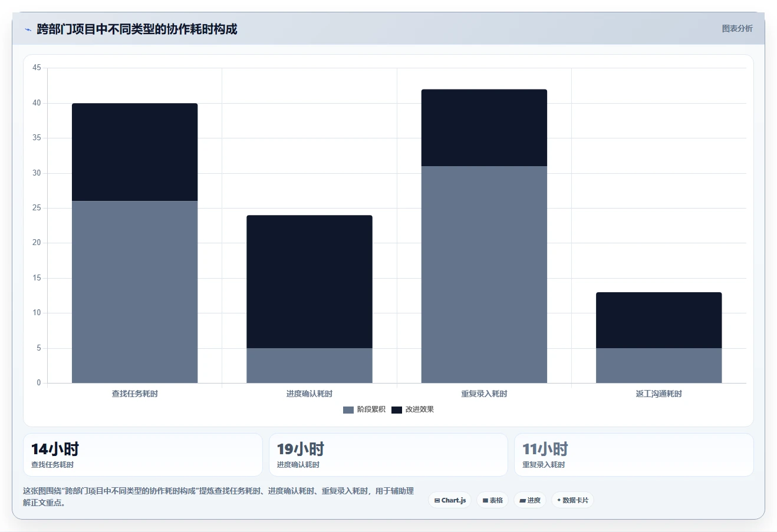Click the 进度确认耗时 x-axis label
Screen dimensions: 777x532
coord(310,394)
